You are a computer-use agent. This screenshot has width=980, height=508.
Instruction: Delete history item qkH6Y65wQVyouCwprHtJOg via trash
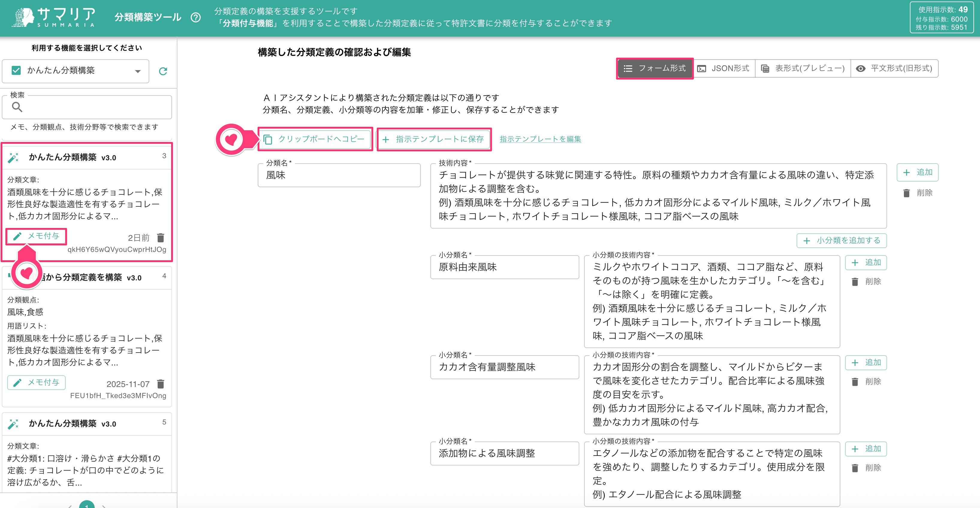click(x=161, y=238)
